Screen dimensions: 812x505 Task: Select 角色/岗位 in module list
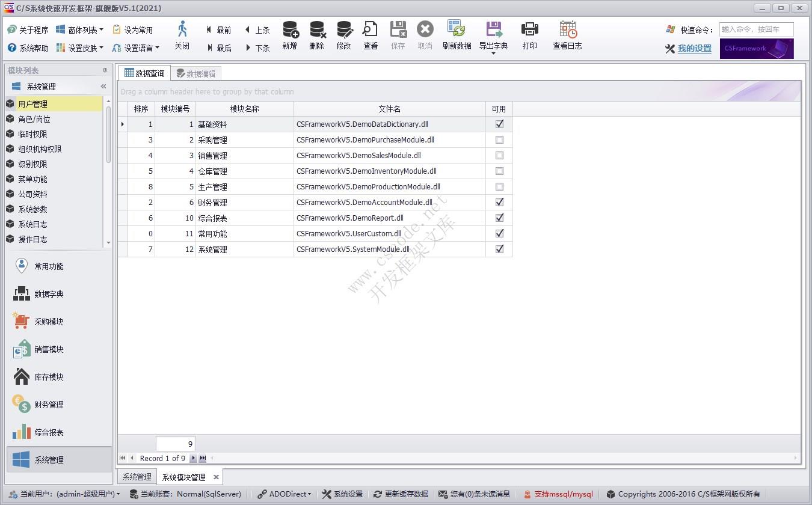pos(34,119)
